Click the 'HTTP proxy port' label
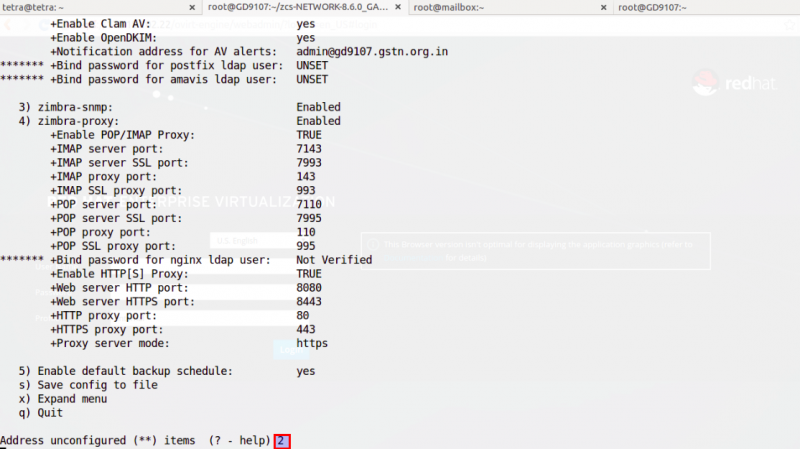 tap(104, 315)
